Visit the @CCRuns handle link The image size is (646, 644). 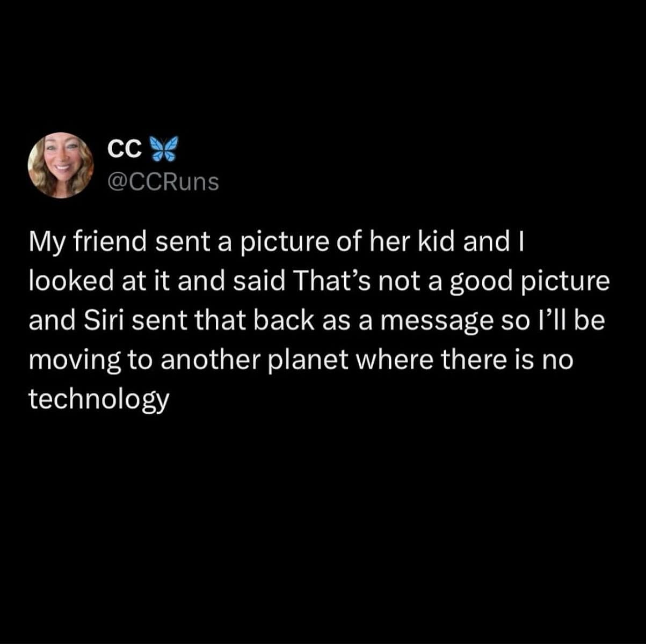163,182
